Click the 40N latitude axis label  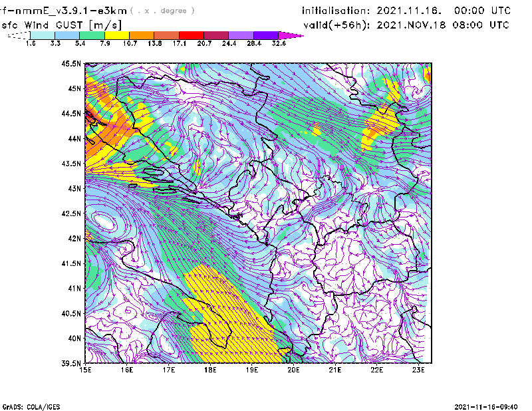pos(74,339)
